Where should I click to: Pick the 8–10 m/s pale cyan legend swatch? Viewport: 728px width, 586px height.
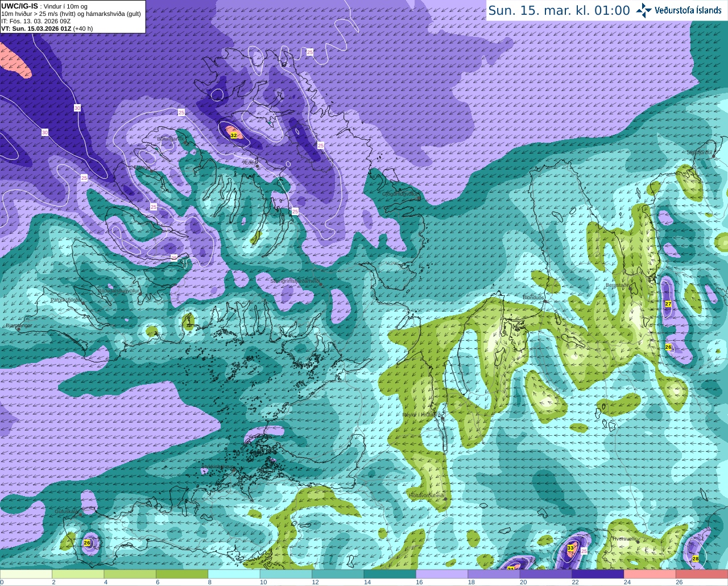pyautogui.click(x=234, y=574)
